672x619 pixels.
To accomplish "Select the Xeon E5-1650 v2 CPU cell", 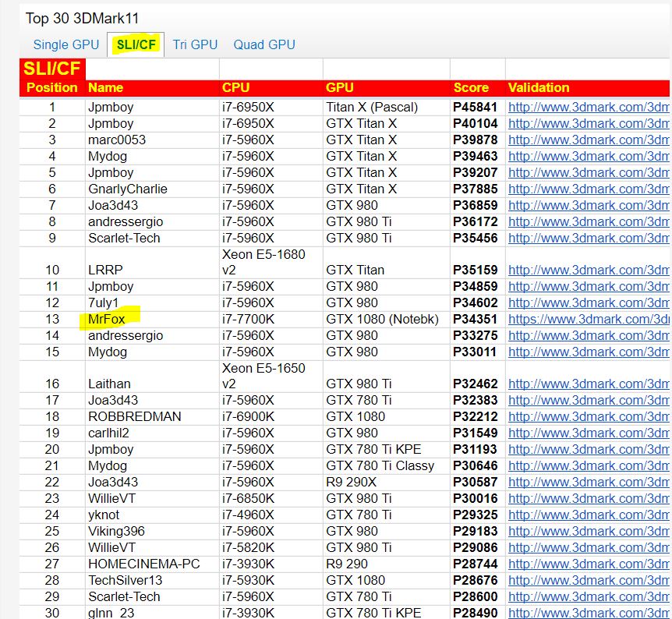I will 271,376.
